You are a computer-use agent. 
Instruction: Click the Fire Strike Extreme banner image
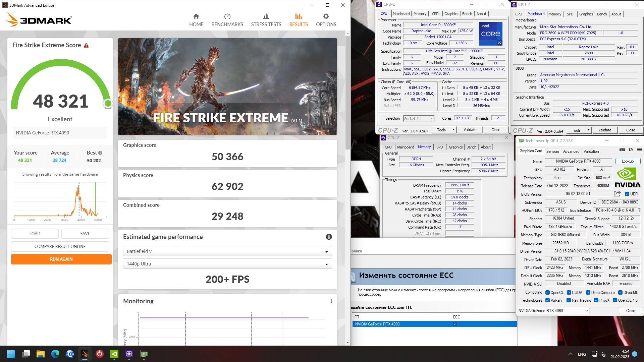point(227,86)
